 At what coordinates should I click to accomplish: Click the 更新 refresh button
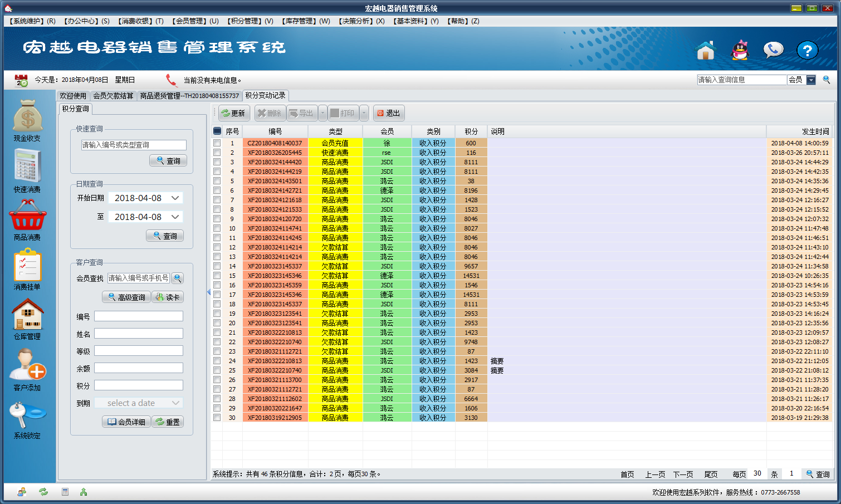coord(233,113)
